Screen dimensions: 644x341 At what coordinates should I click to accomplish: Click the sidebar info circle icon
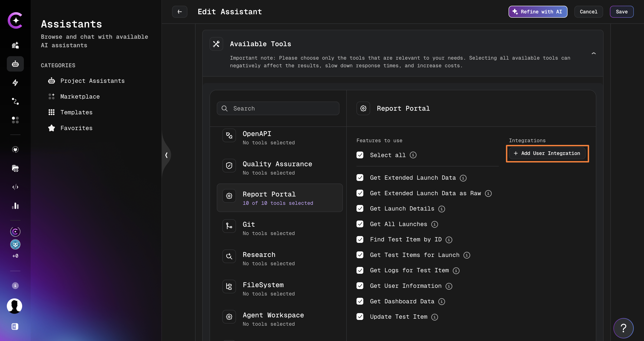(x=15, y=285)
